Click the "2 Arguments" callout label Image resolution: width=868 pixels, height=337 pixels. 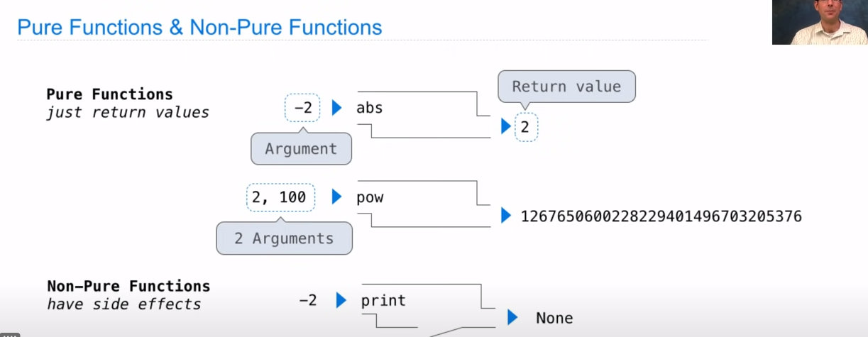click(x=284, y=238)
